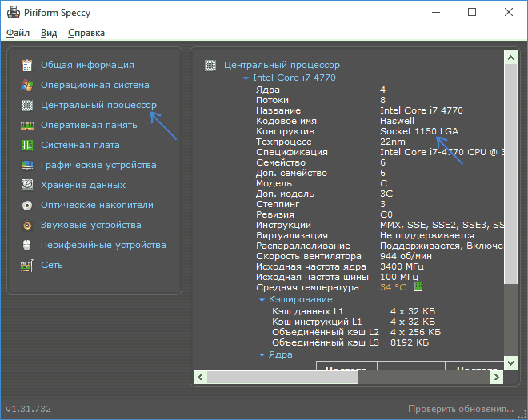528x420 pixels.
Task: Open Звуковые устройства section
Action: coord(91,225)
